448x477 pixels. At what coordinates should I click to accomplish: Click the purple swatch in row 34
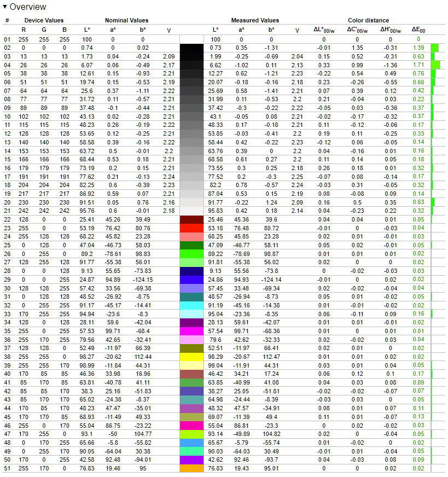[x=191, y=322]
